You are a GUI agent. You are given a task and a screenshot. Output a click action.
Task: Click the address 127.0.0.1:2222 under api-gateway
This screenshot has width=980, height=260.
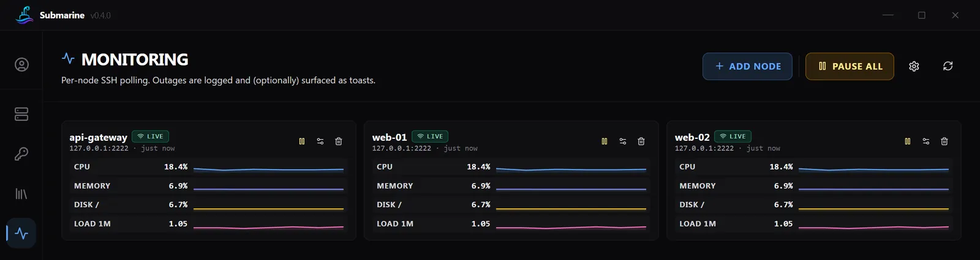click(x=99, y=148)
